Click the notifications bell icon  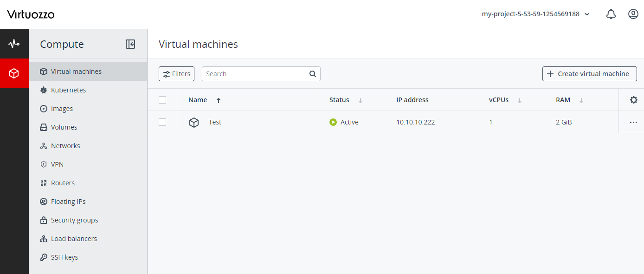(611, 14)
